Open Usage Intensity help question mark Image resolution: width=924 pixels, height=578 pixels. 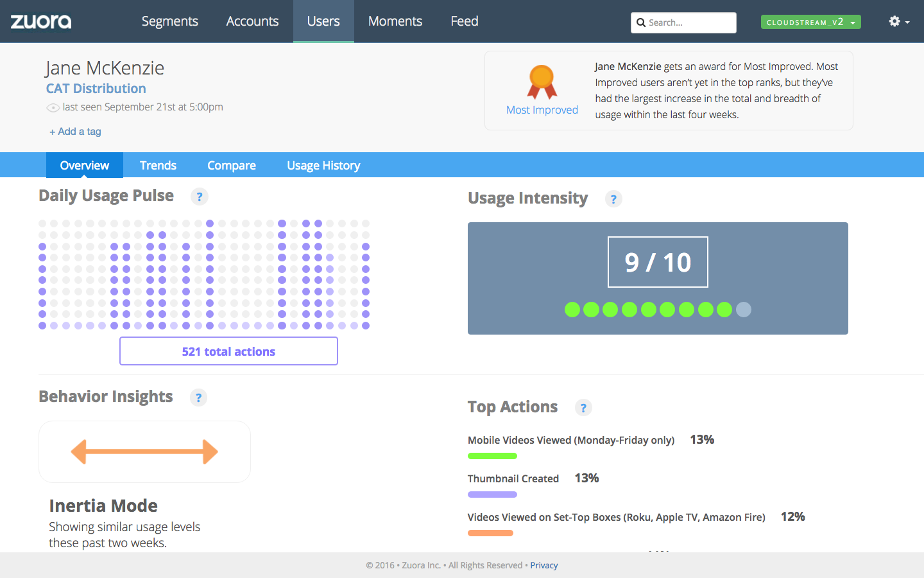pyautogui.click(x=613, y=199)
